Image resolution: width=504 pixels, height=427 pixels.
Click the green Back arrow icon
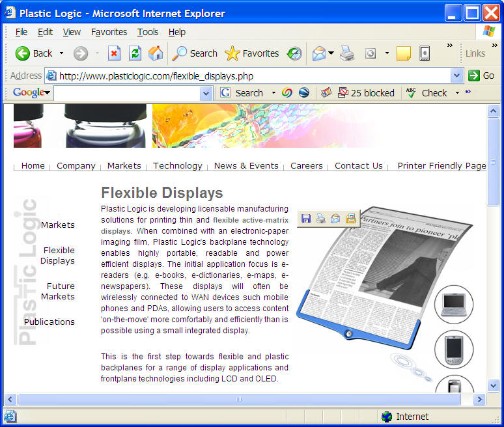(23, 53)
